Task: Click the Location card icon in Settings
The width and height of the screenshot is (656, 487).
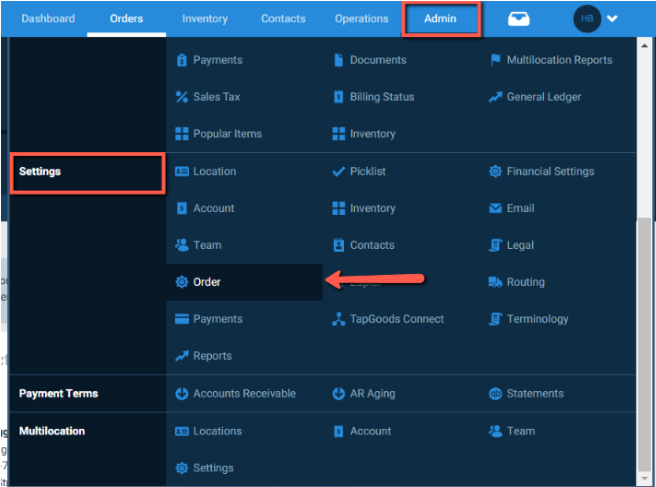Action: click(182, 172)
